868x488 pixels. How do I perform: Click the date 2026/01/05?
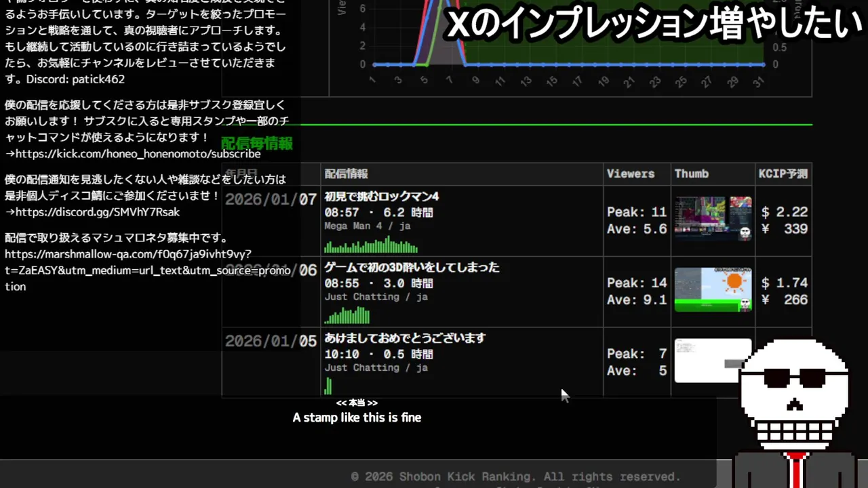(x=271, y=341)
